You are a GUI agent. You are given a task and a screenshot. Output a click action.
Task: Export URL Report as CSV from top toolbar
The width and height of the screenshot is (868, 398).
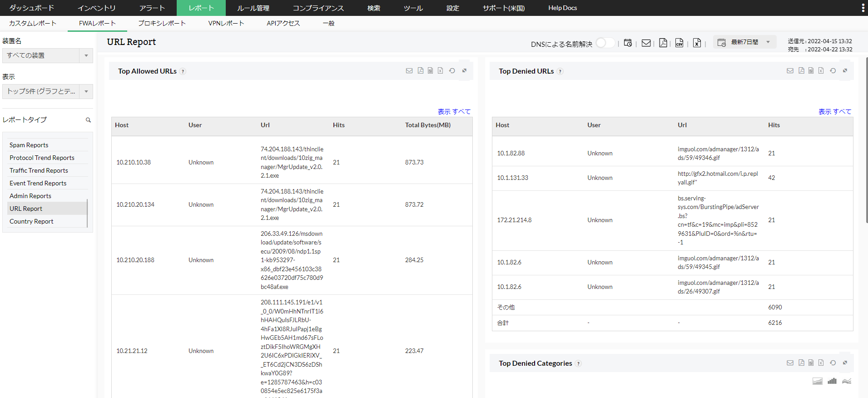click(680, 43)
